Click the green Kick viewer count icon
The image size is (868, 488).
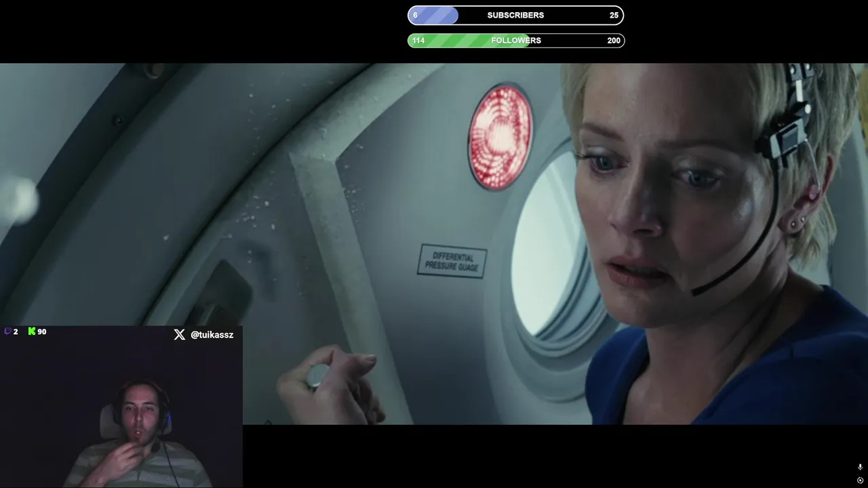[31, 331]
